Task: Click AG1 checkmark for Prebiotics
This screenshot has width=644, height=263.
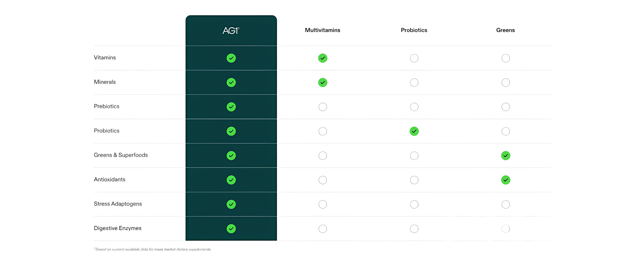Action: (x=231, y=107)
